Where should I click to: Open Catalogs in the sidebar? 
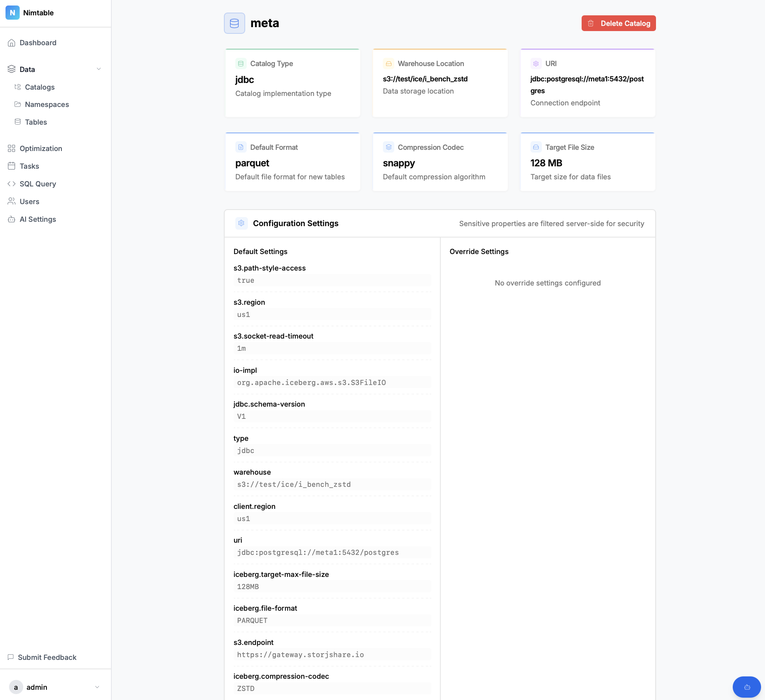[40, 87]
